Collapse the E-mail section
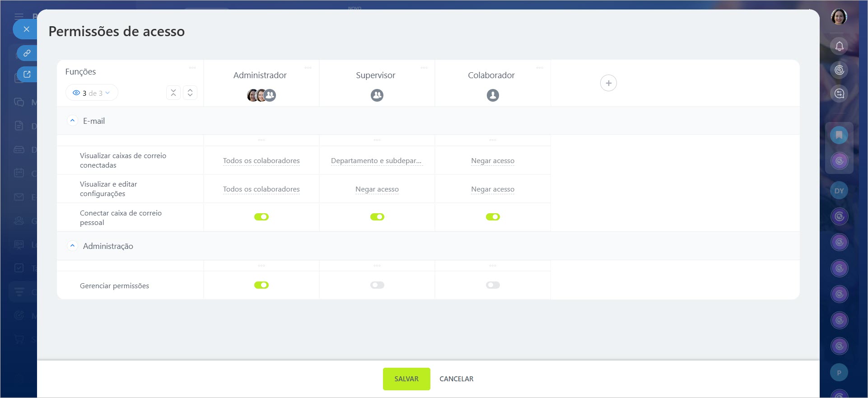The image size is (868, 398). point(72,121)
